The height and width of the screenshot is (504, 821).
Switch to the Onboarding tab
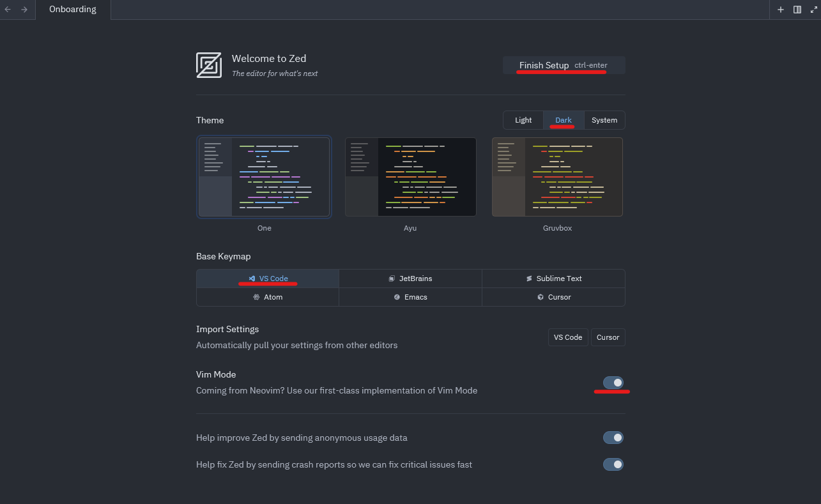(x=72, y=10)
